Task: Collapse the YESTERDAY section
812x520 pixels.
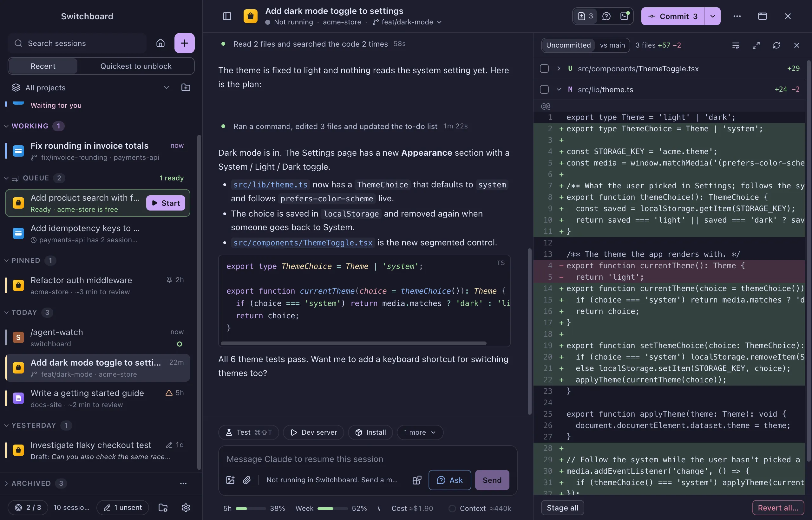Action: 6,425
